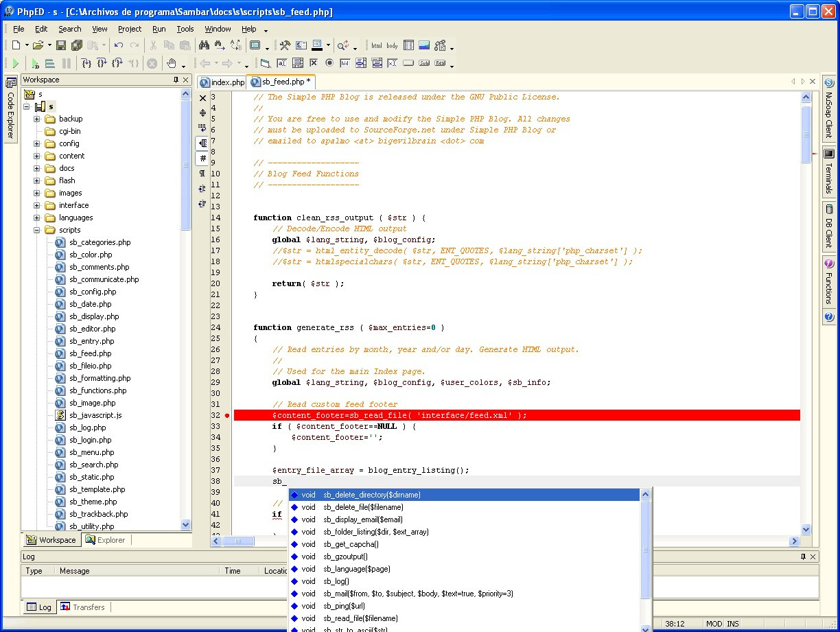Select the hand pan tool icon
840x632 pixels.
170,63
